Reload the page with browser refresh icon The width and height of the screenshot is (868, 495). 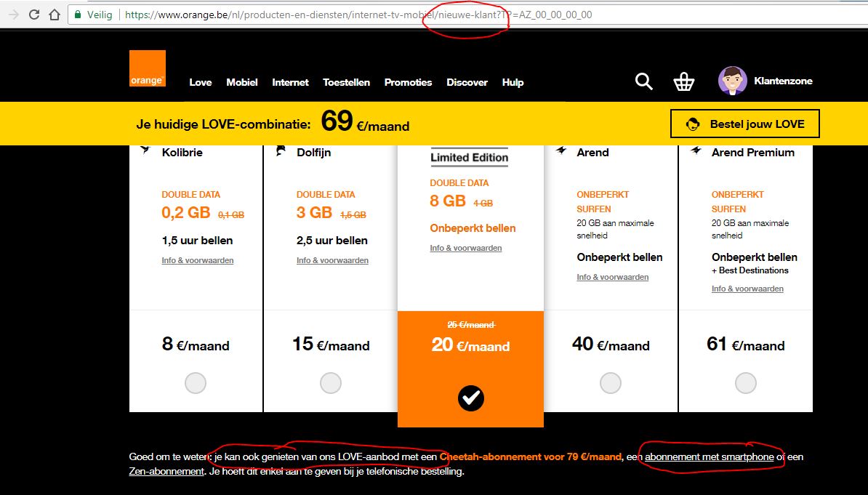[x=34, y=15]
